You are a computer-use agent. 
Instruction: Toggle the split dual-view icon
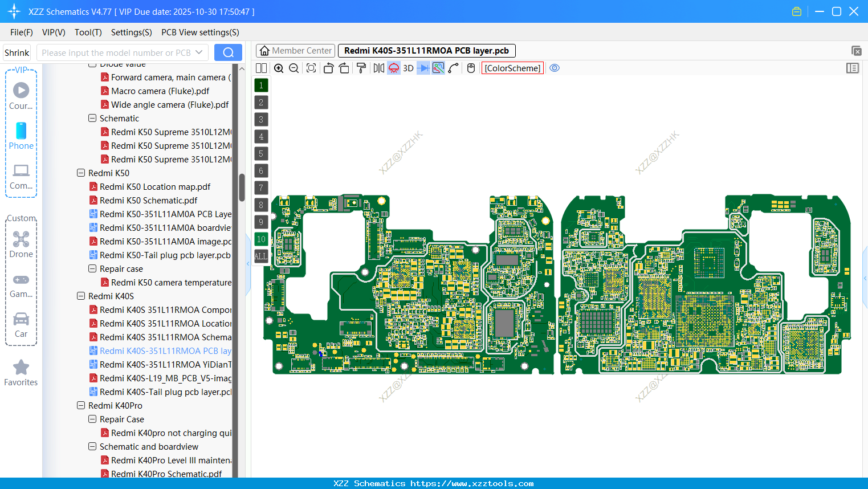[x=260, y=68]
